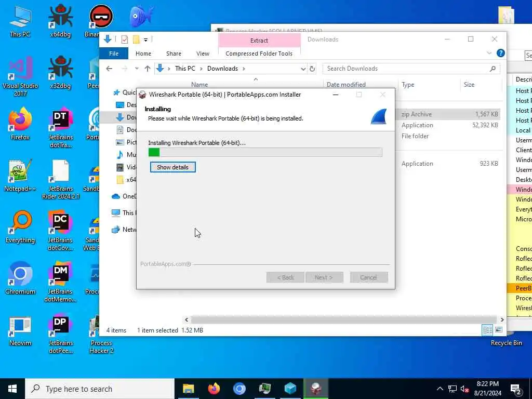Open File Explorer from the taskbar
Screen dimensions: 532x399
pyautogui.click(x=188, y=389)
